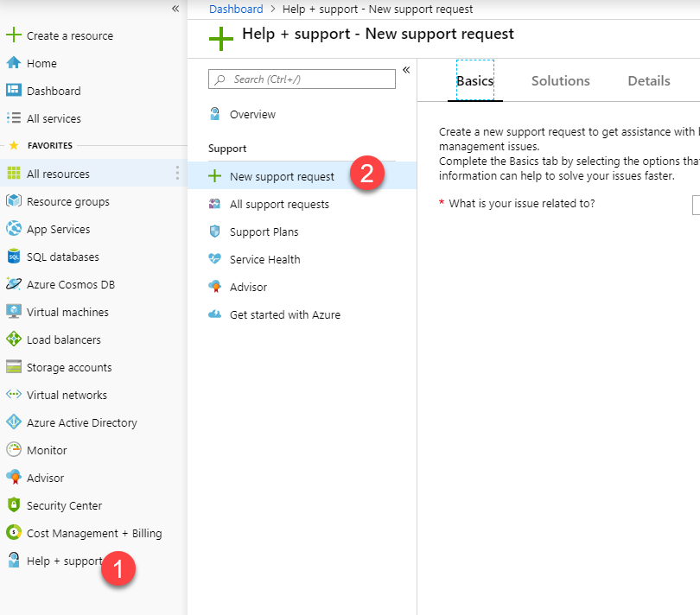
Task: Click the Load balancers diamond icon
Action: 14,339
